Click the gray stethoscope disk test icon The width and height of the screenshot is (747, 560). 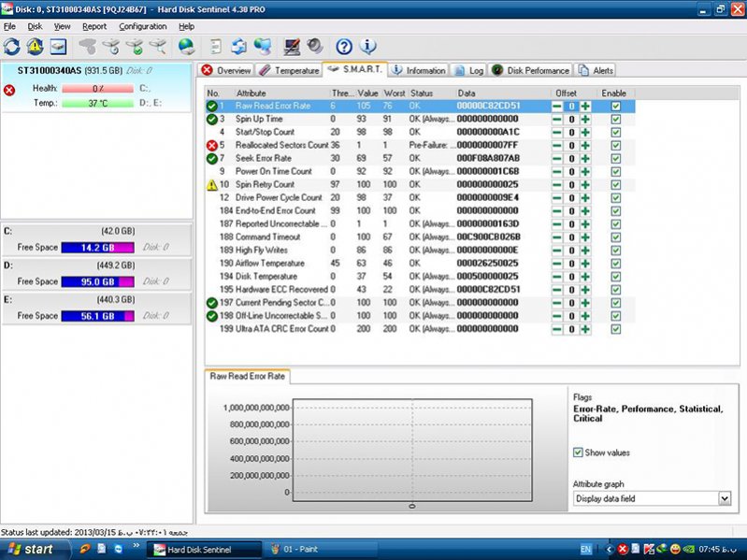(88, 47)
